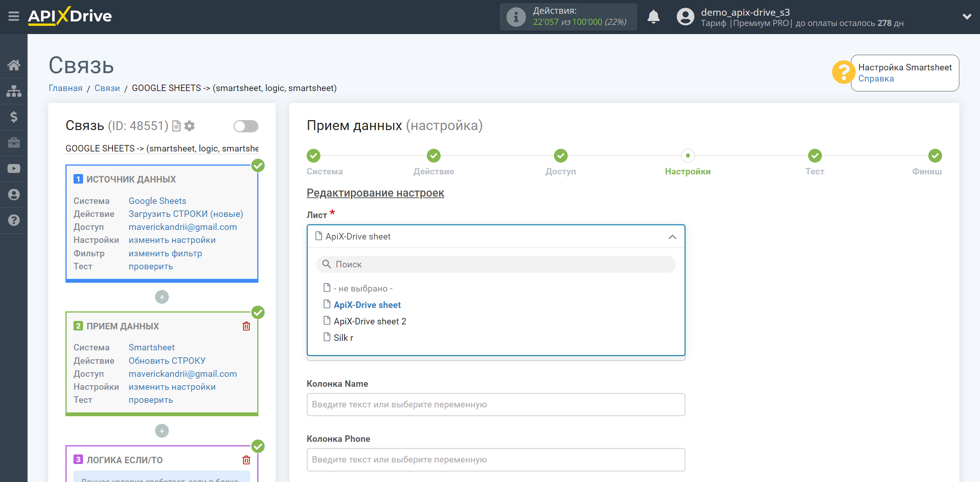The width and height of the screenshot is (980, 482).
Task: Click maverickandrii@gmail.com in source block
Action: pyautogui.click(x=183, y=227)
